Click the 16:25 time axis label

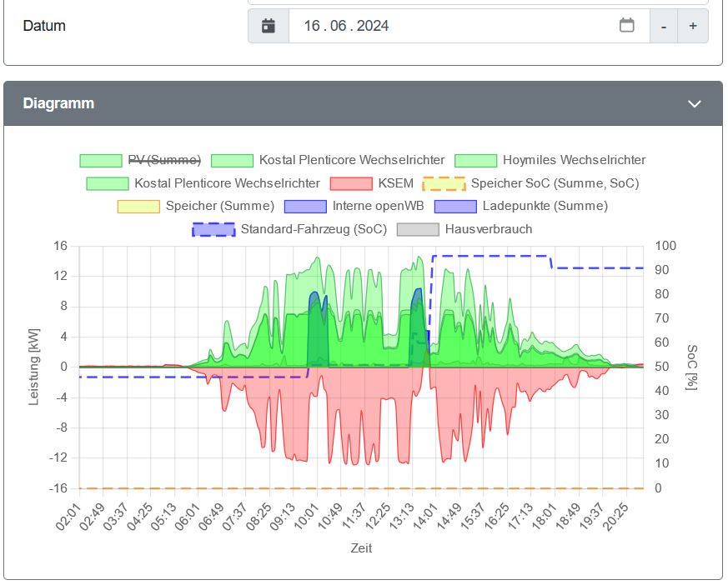tap(496, 517)
